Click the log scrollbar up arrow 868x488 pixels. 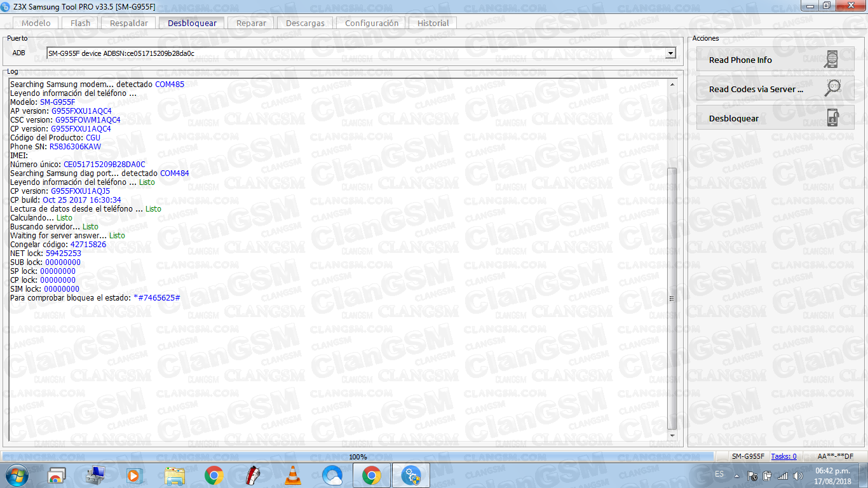[672, 84]
